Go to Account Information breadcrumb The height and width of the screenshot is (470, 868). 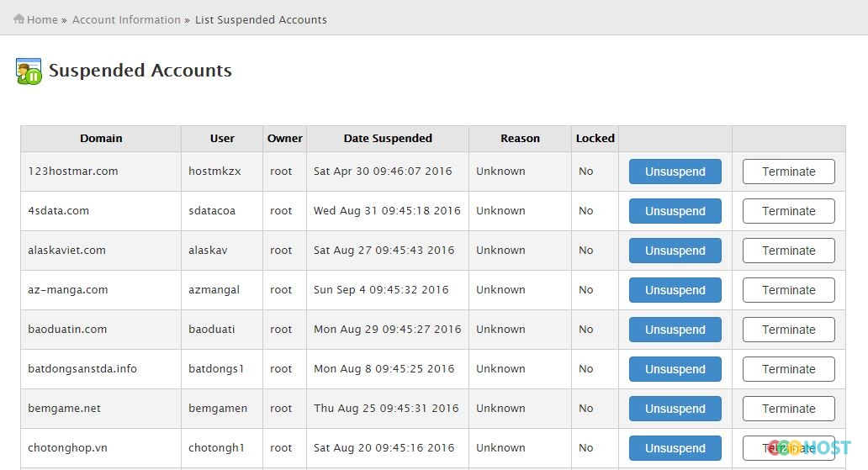(126, 20)
